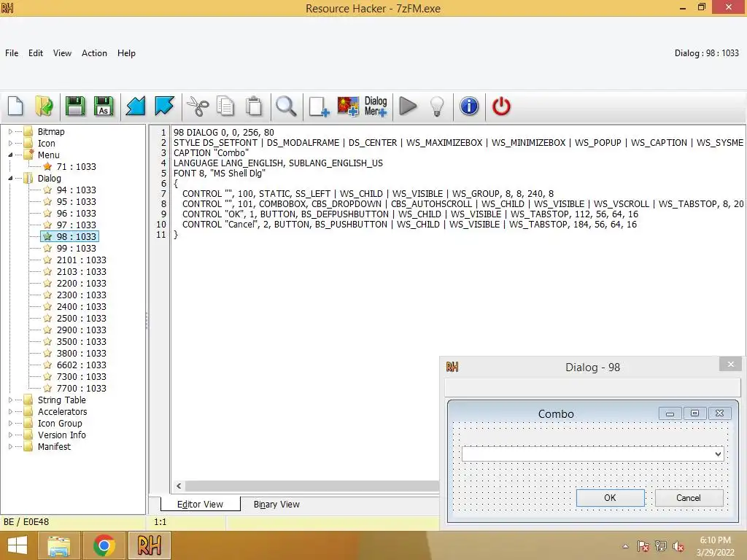Click the Combo caption bar in preview
Viewport: 747px width, 560px height.
pos(556,414)
